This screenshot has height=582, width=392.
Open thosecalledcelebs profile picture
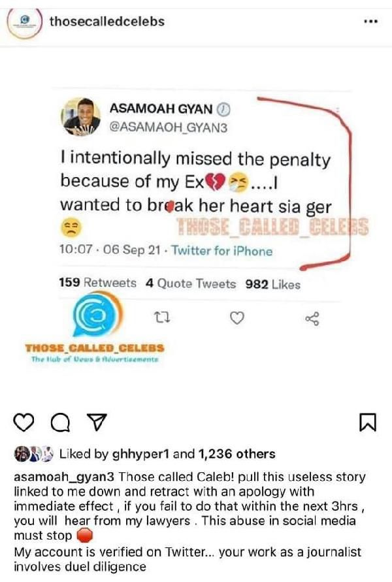25,22
